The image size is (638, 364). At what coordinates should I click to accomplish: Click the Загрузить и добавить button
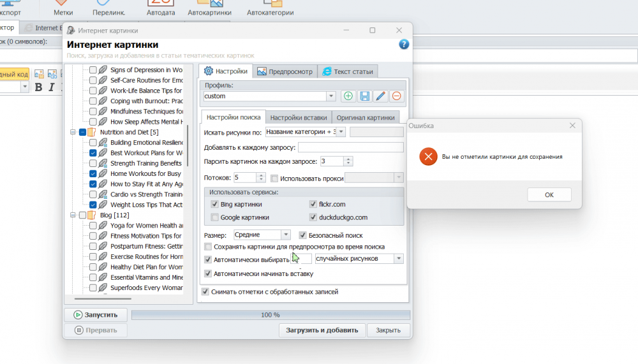point(322,330)
